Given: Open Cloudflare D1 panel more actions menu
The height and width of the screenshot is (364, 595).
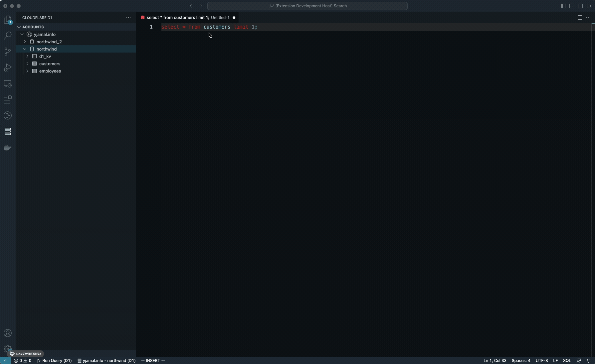Looking at the screenshot, I should (x=128, y=18).
